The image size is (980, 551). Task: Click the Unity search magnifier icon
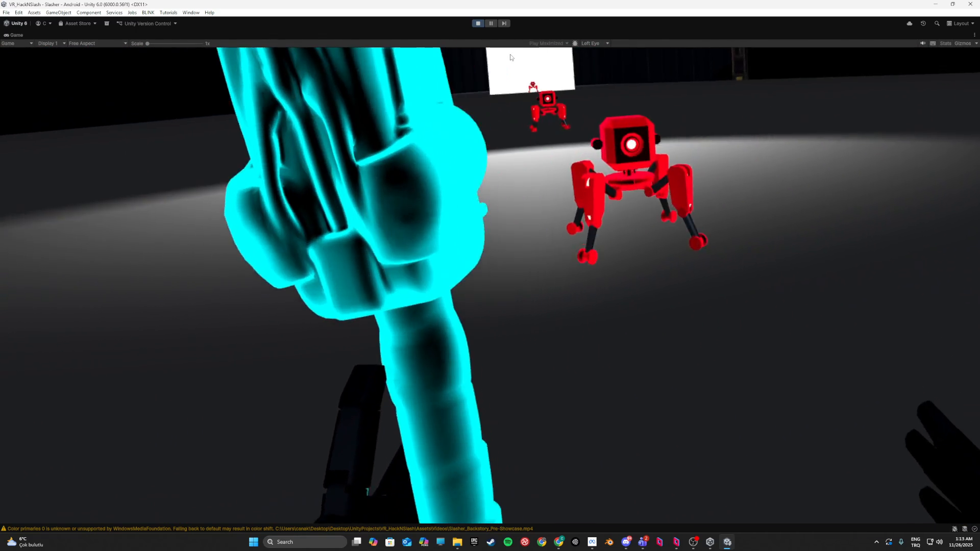click(937, 23)
